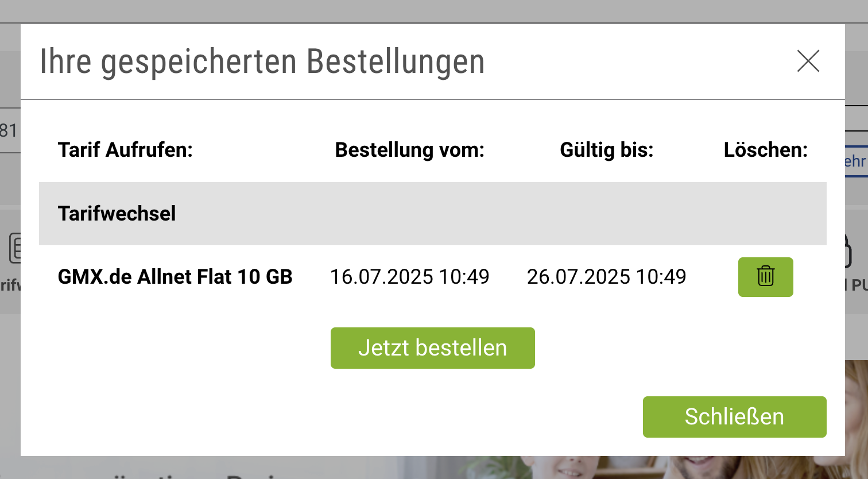Select the expiry date 26.07.2025 10:49
The width and height of the screenshot is (868, 479).
pos(607,277)
